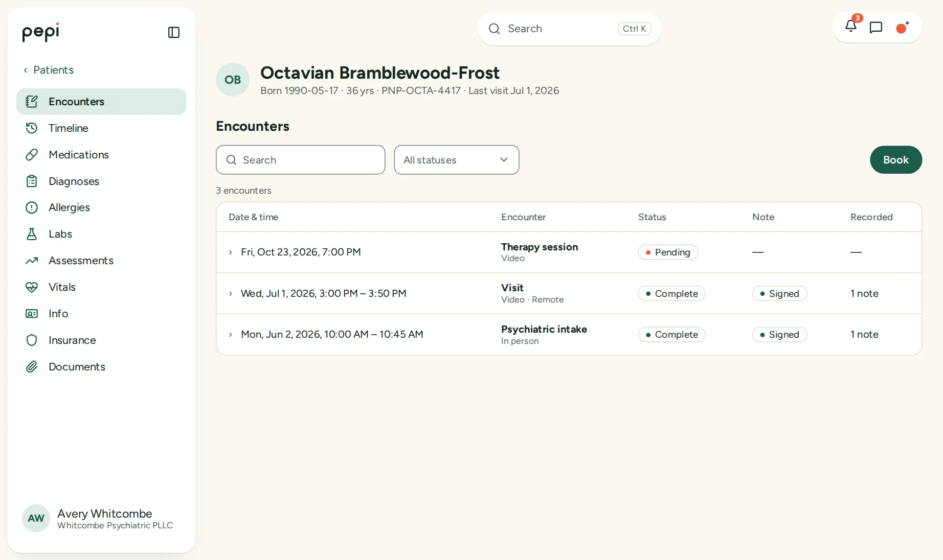Viewport: 943px width, 560px height.
Task: Click the Date & time column header
Action: (x=254, y=217)
